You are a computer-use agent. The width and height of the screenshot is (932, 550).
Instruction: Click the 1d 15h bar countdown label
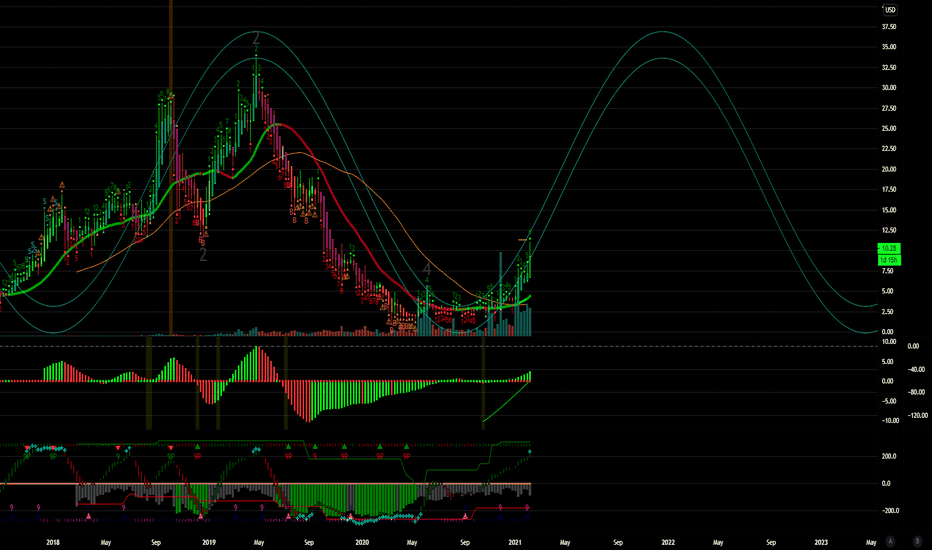click(889, 260)
